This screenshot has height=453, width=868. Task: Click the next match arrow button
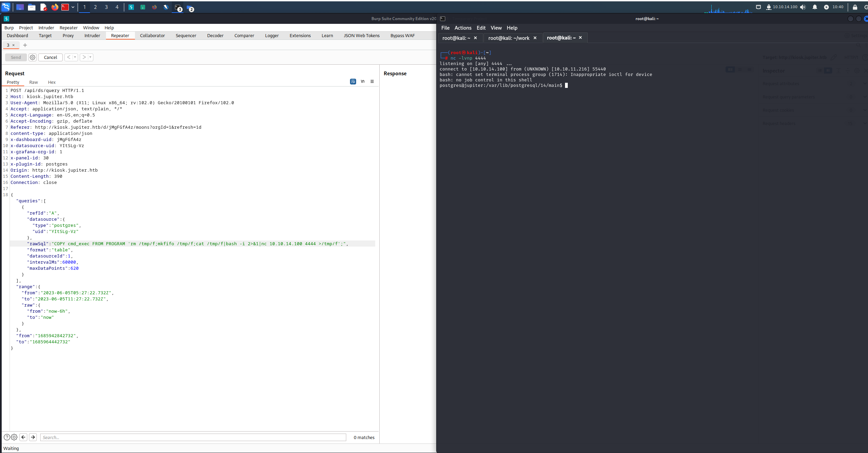pyautogui.click(x=33, y=437)
